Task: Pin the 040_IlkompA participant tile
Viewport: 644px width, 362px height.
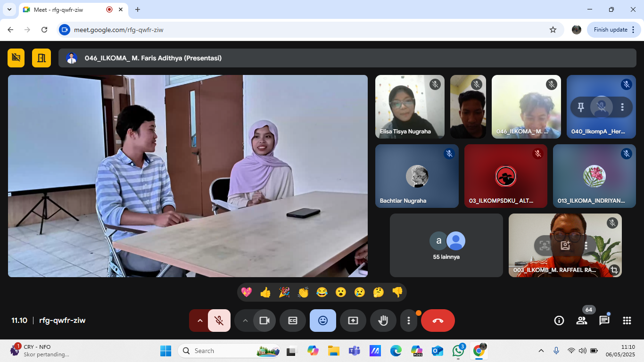Action: (581, 107)
